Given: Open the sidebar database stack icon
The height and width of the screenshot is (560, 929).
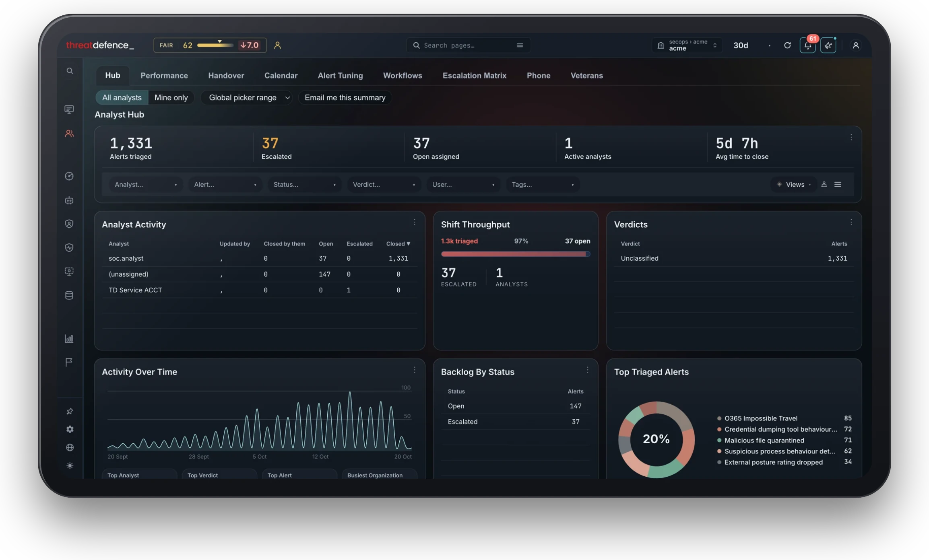Looking at the screenshot, I should [x=69, y=295].
